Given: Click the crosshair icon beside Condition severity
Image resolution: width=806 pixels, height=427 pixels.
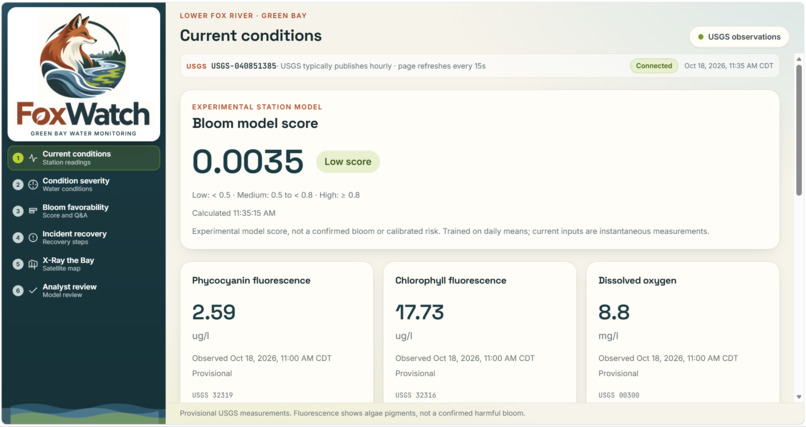Looking at the screenshot, I should pyautogui.click(x=33, y=184).
